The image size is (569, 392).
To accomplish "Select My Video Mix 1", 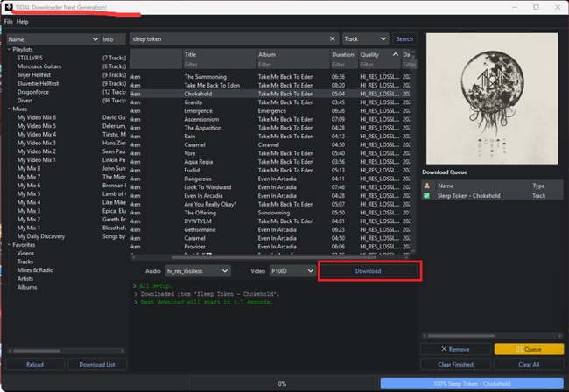I will click(37, 160).
